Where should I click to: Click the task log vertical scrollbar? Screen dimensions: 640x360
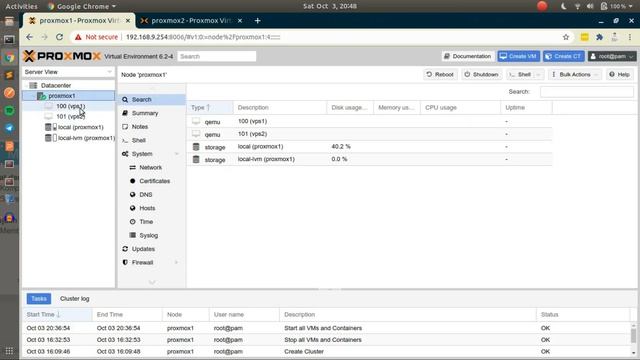[x=633, y=339]
